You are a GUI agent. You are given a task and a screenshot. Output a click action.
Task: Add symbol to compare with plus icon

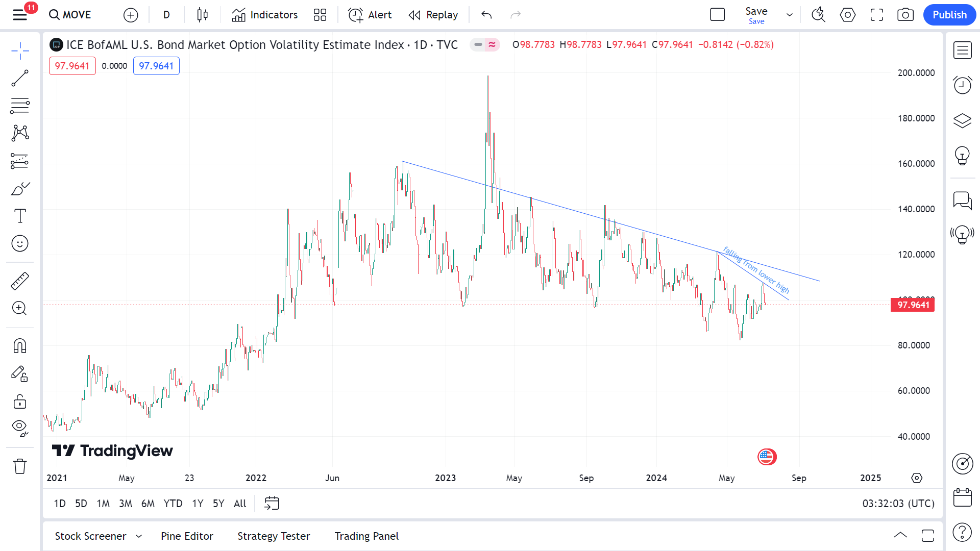(131, 15)
